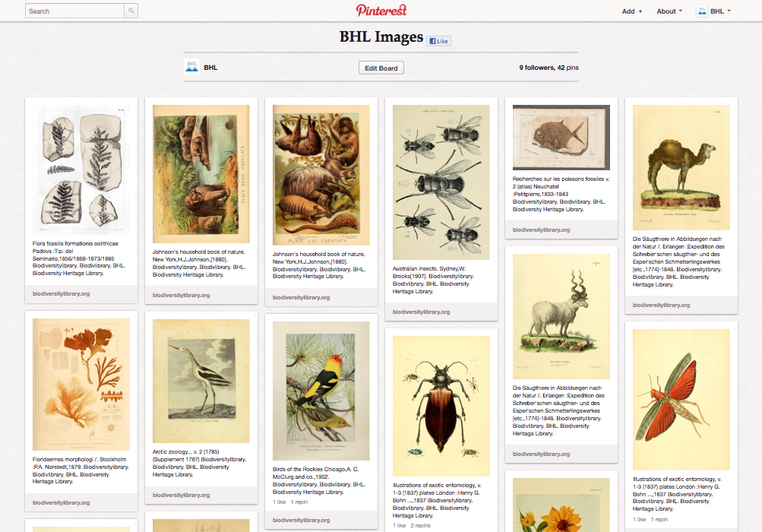This screenshot has width=762, height=532.
Task: Open the Add menu in header
Action: (631, 11)
